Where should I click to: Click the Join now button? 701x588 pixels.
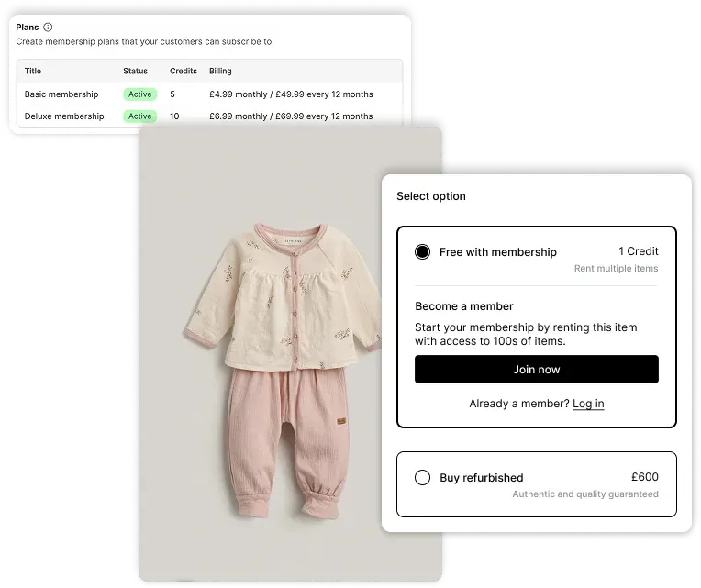(536, 369)
